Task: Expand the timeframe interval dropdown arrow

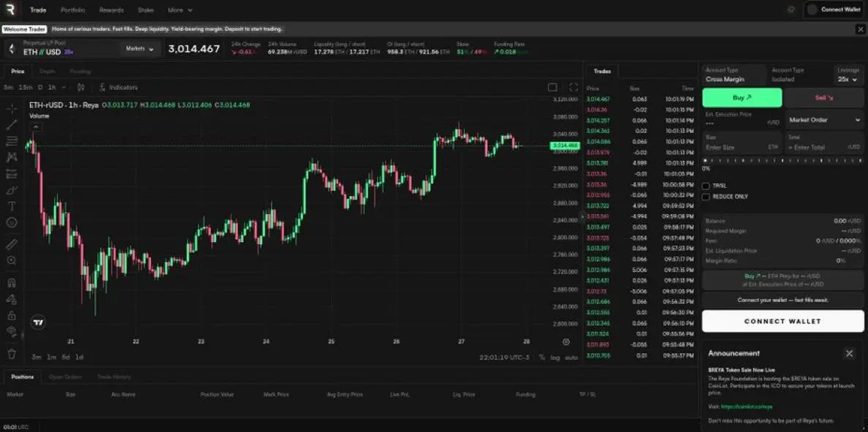Action: [64, 88]
